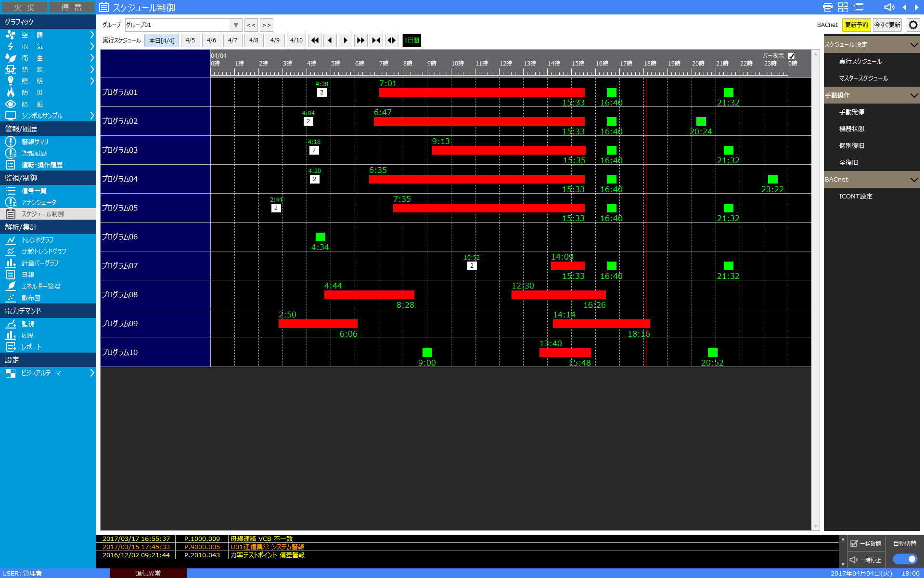Collapse the BACnet section in right panel
The width and height of the screenshot is (924, 578).
pyautogui.click(x=914, y=179)
